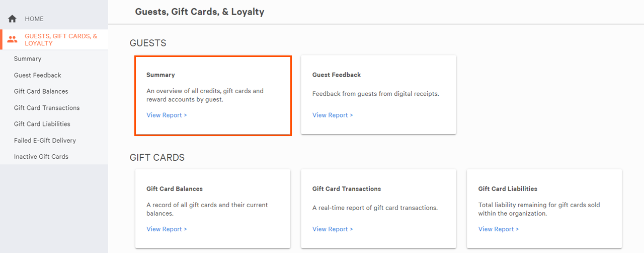Click the Guest Feedback card title
644x253 pixels.
[337, 75]
